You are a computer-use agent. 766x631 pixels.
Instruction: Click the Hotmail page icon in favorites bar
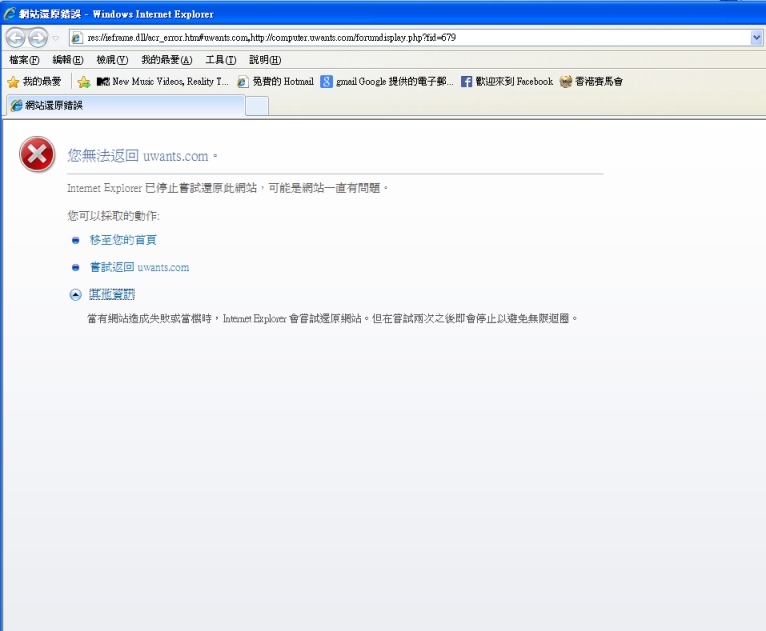pyautogui.click(x=243, y=82)
